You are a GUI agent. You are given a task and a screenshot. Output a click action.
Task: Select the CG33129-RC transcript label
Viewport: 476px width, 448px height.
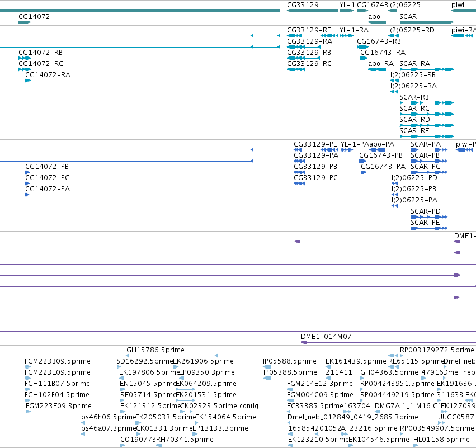pos(309,64)
